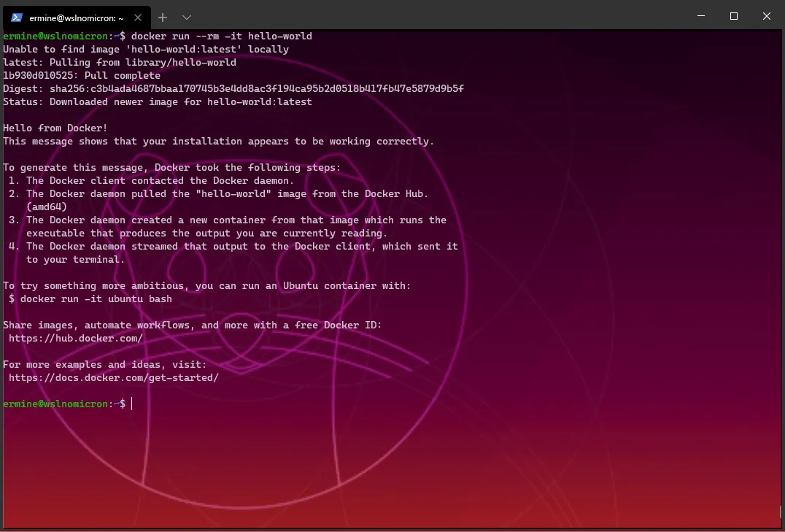Open the docs.docker.com/get-started URL
This screenshot has height=532, width=785.
pos(114,378)
